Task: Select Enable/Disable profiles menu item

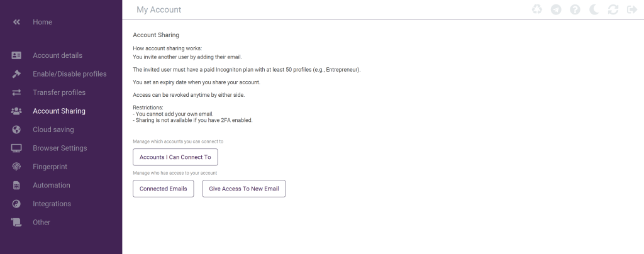Action: point(69,74)
